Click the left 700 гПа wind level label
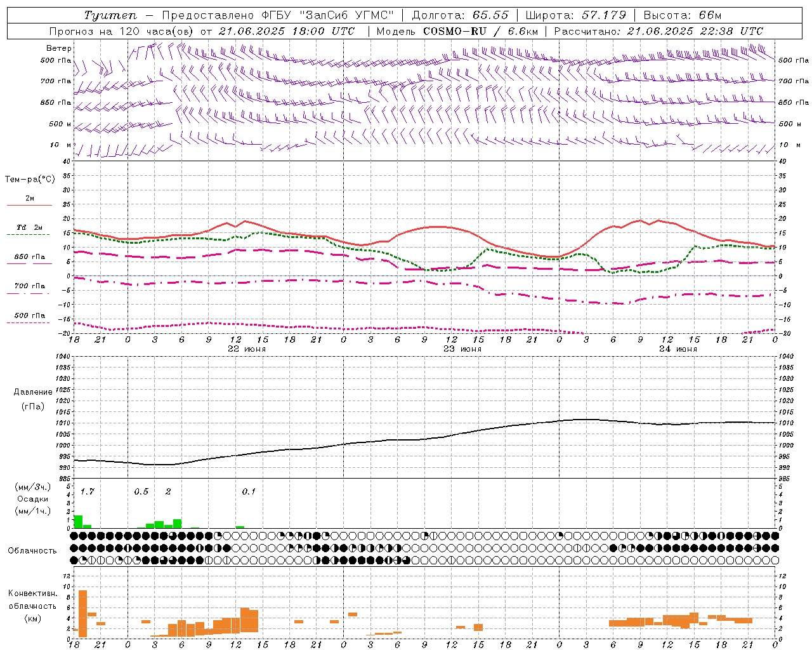 point(56,81)
